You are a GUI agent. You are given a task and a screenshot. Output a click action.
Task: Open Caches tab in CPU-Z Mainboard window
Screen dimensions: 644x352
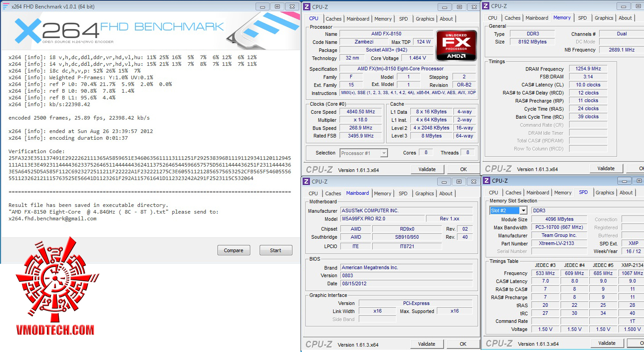(333, 193)
